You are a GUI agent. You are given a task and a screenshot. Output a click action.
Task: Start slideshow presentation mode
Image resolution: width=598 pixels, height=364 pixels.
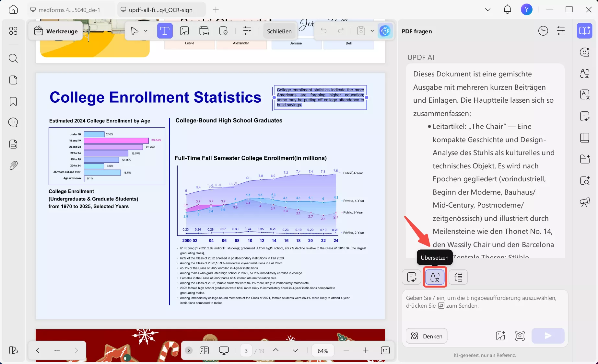224,350
